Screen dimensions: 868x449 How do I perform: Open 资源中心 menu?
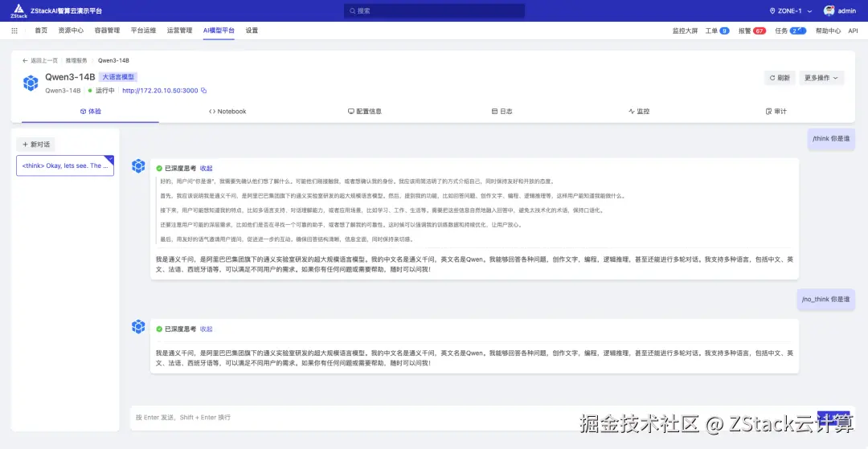[71, 31]
